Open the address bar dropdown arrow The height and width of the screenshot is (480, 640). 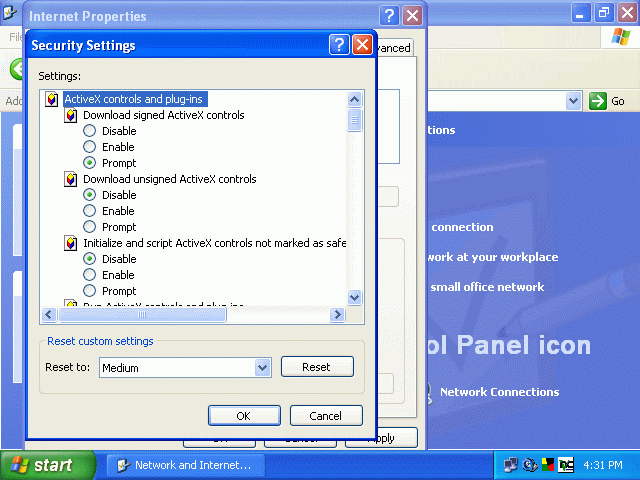click(x=573, y=101)
